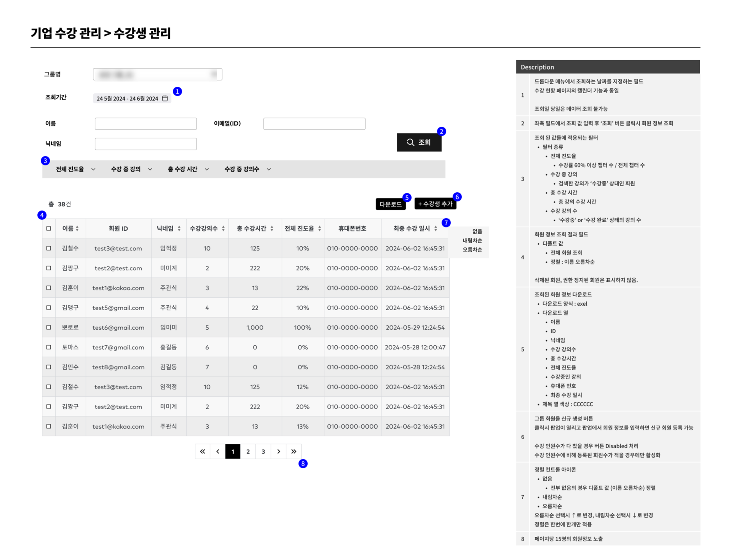Sort by 수강강의수 column arrows
The width and height of the screenshot is (731, 560).
coord(223,228)
